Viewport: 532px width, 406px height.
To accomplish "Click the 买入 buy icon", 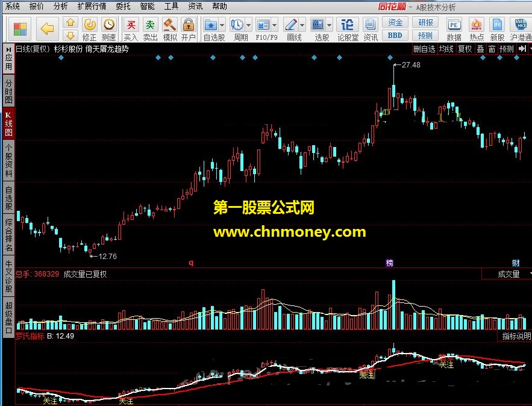I will [131, 29].
